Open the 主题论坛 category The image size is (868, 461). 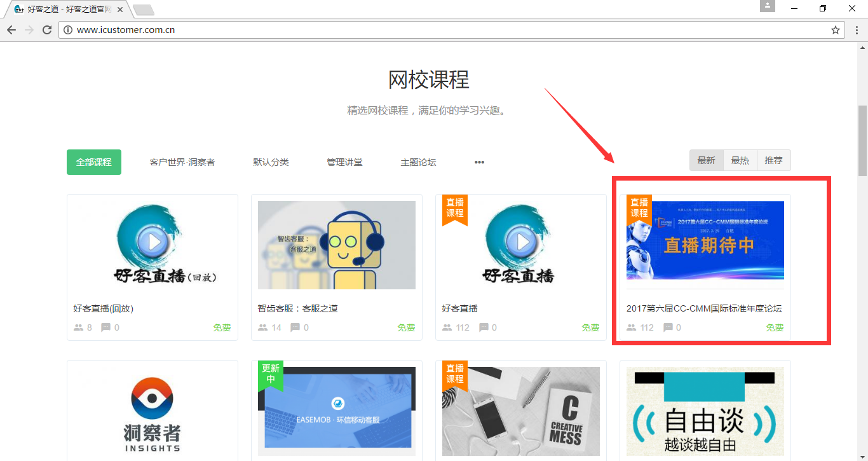pyautogui.click(x=418, y=162)
